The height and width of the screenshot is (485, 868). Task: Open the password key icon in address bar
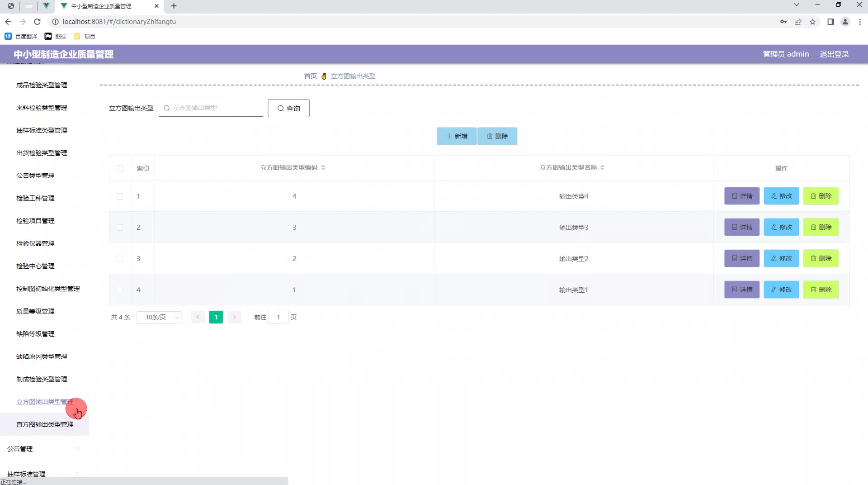point(783,22)
